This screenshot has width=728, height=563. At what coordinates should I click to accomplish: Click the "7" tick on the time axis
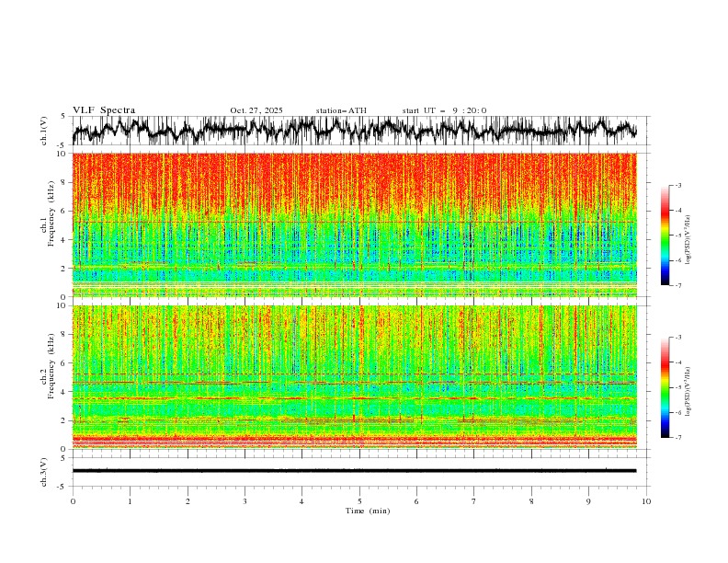474,501
